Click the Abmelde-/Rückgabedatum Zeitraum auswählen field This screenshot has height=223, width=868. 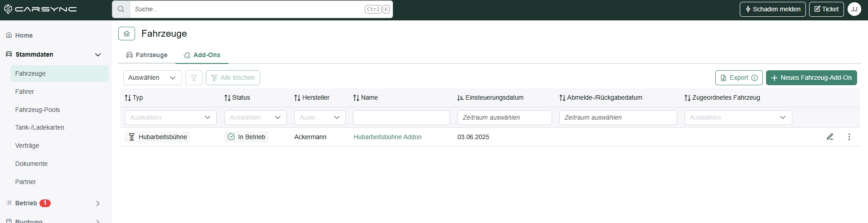(x=618, y=117)
